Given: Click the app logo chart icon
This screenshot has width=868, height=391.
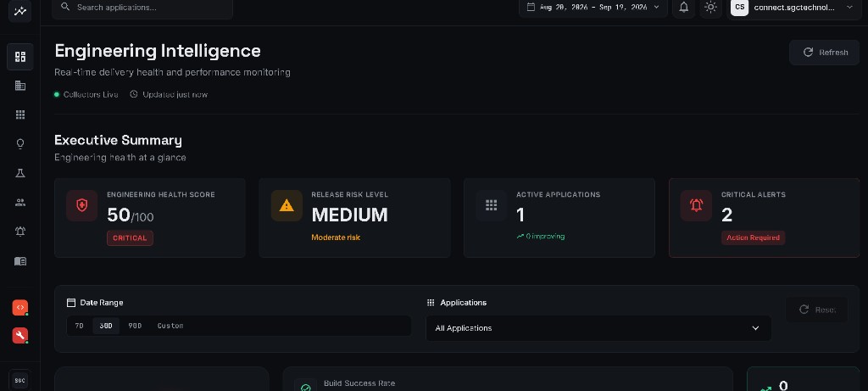Looking at the screenshot, I should point(20,10).
